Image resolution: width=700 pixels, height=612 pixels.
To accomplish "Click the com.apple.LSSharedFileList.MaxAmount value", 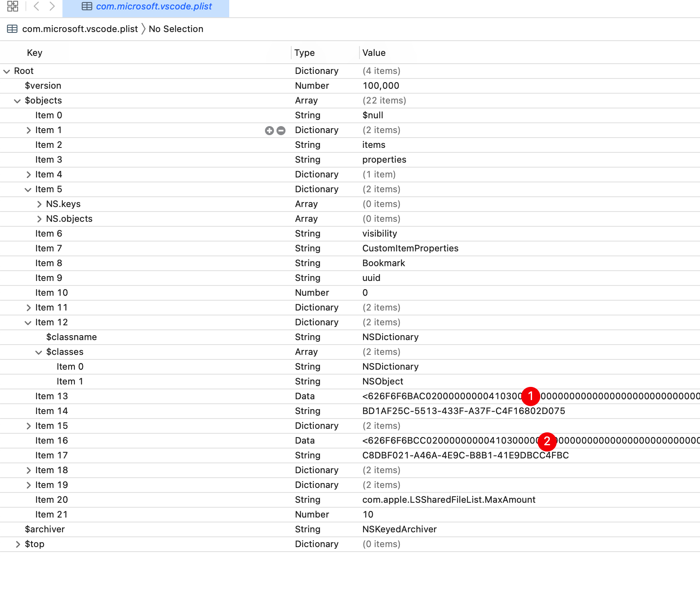I will click(x=449, y=499).
